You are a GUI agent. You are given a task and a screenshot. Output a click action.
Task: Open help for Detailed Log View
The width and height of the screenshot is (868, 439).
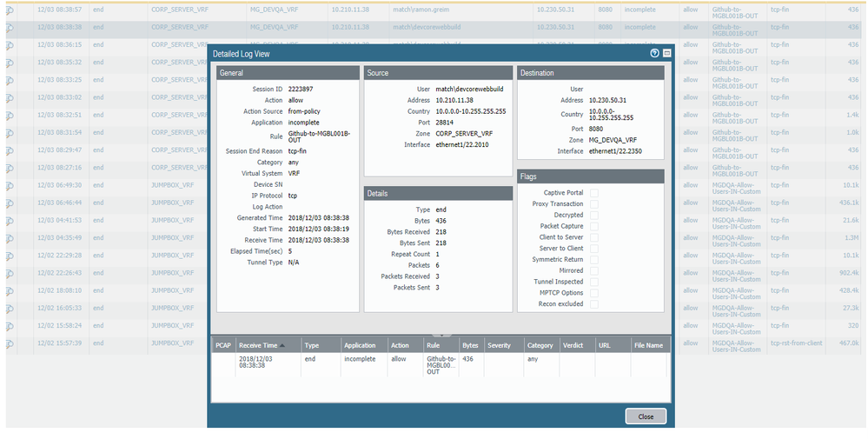pyautogui.click(x=655, y=53)
